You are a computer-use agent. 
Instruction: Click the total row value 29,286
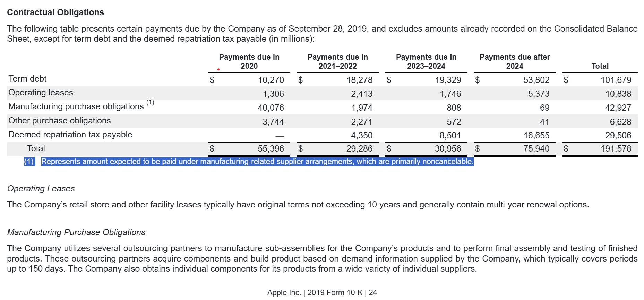click(x=359, y=149)
